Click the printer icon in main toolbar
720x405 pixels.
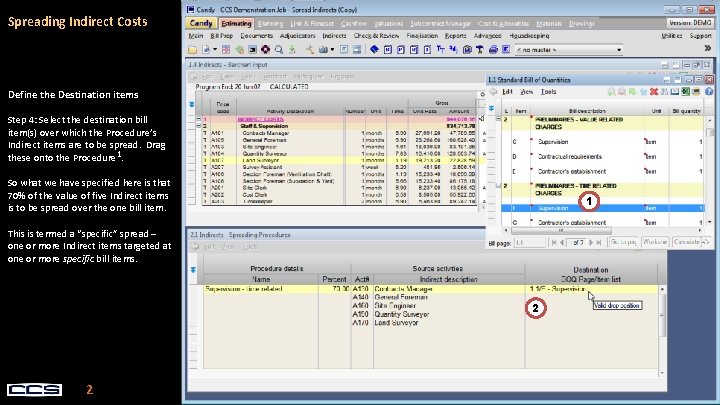[493, 50]
